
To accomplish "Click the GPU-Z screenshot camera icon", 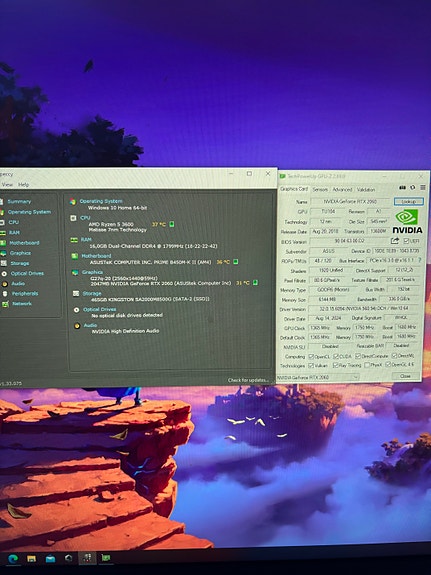I will coord(402,187).
